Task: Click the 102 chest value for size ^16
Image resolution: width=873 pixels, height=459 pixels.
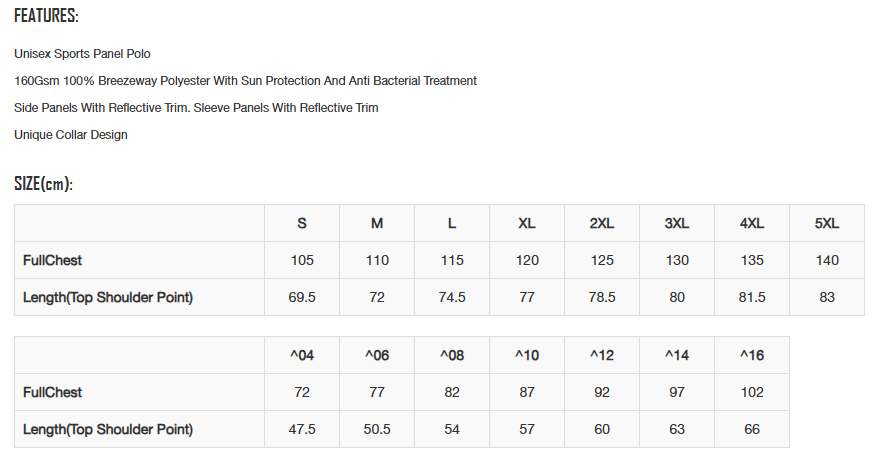Action: 752,392
